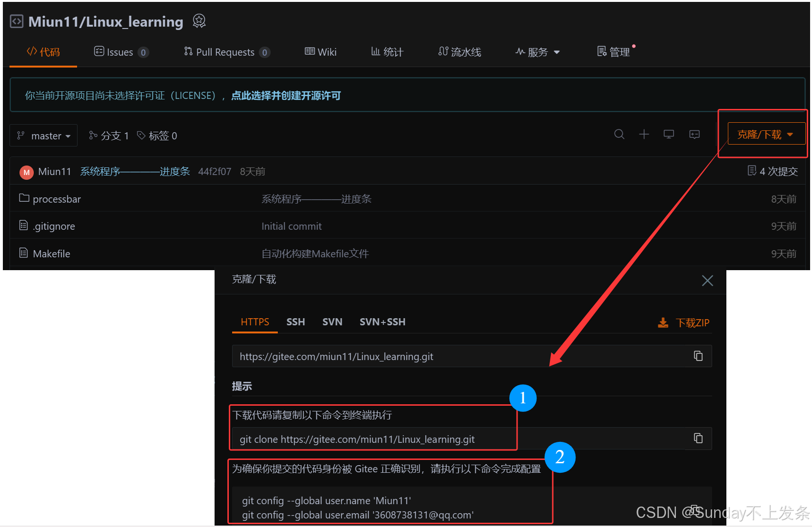This screenshot has height=527, width=812.
Task: Expand the 服务 menu dropdown
Action: 538,52
